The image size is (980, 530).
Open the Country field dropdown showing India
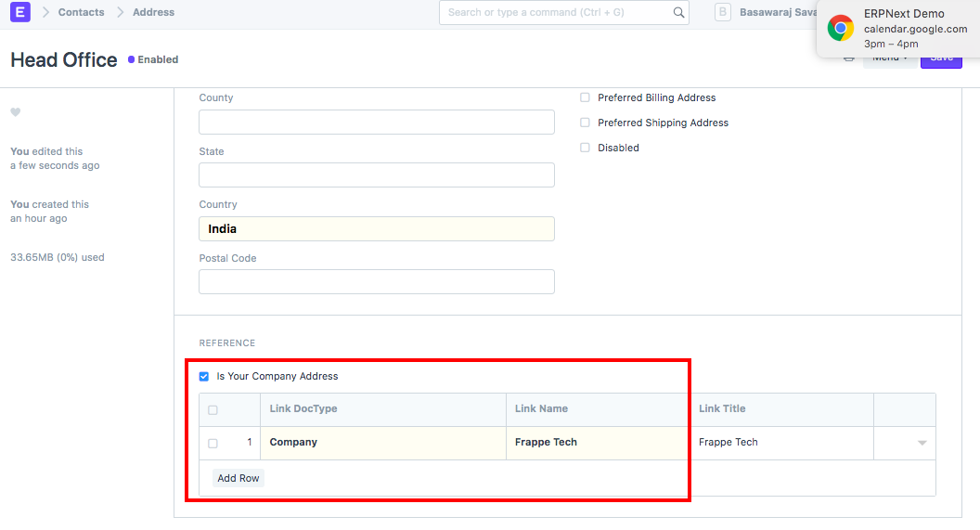376,229
